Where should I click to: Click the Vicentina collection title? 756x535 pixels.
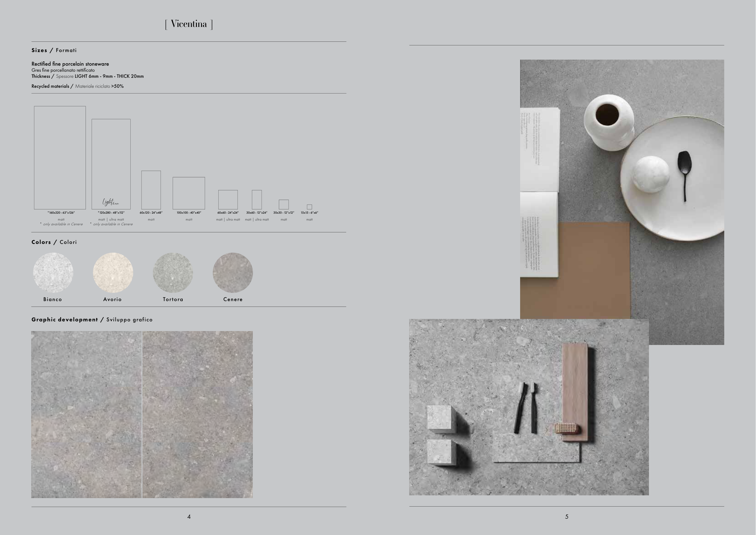(189, 24)
